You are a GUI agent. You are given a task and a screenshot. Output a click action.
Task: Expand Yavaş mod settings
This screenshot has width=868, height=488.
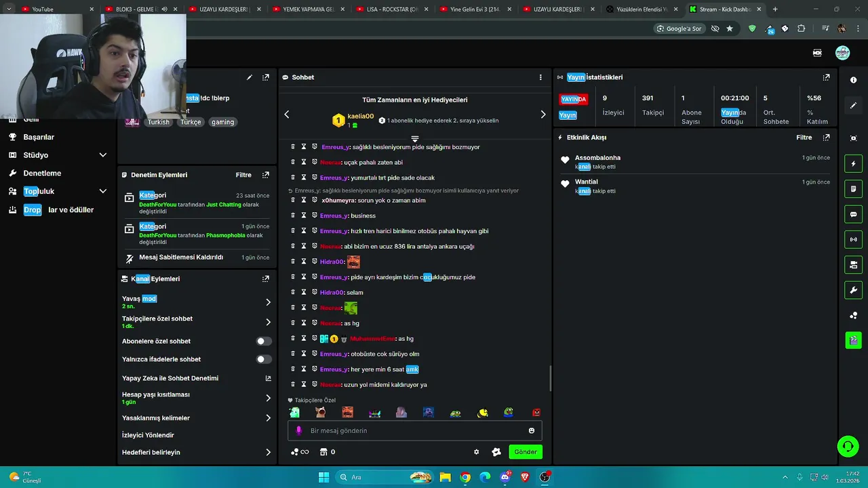[x=268, y=302]
